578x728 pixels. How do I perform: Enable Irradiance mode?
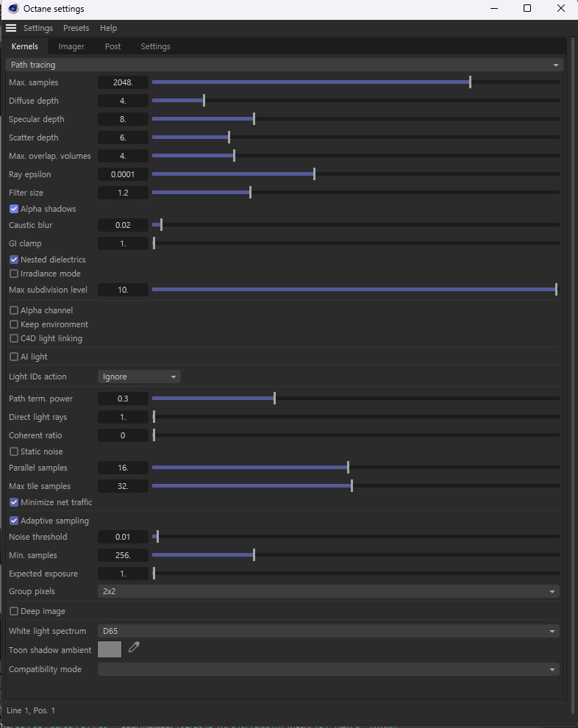click(x=14, y=274)
